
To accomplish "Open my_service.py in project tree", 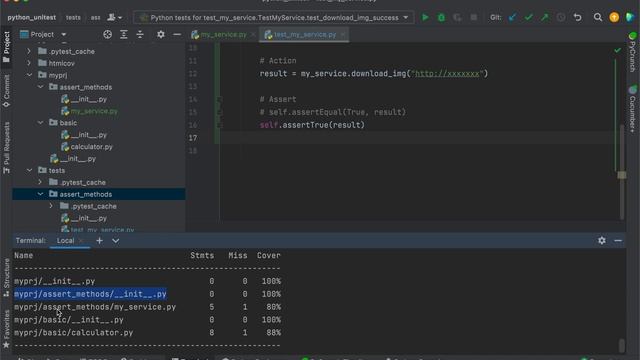I will click(x=94, y=111).
